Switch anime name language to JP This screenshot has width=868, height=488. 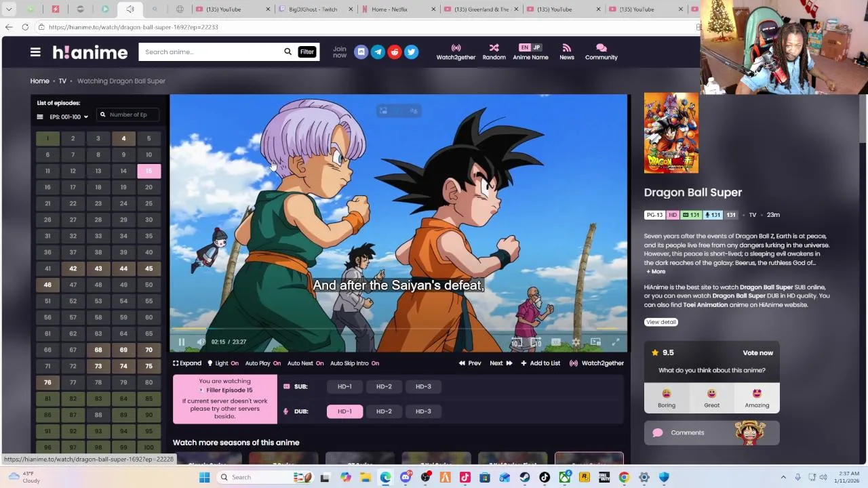(536, 47)
